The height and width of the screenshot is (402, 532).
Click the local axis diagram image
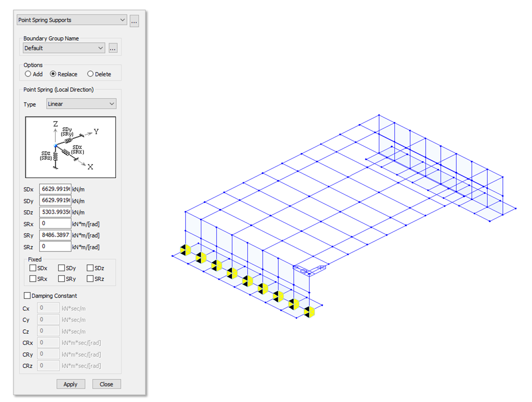(x=70, y=147)
